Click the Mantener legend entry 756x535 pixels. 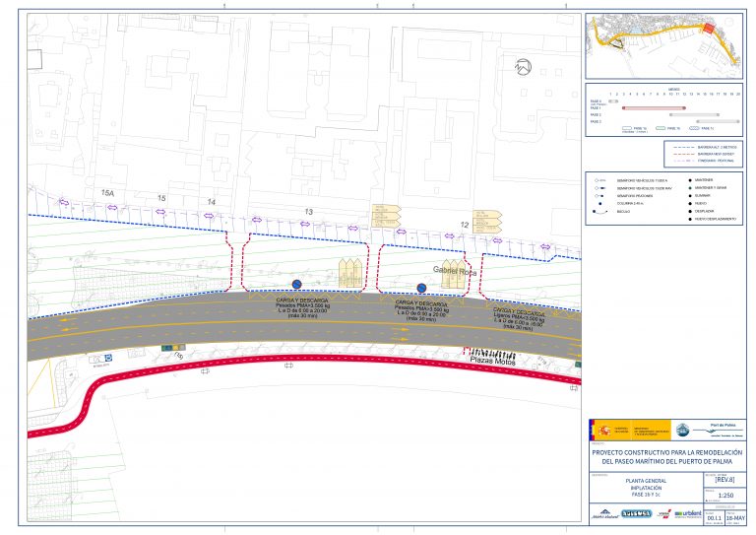coord(704,180)
